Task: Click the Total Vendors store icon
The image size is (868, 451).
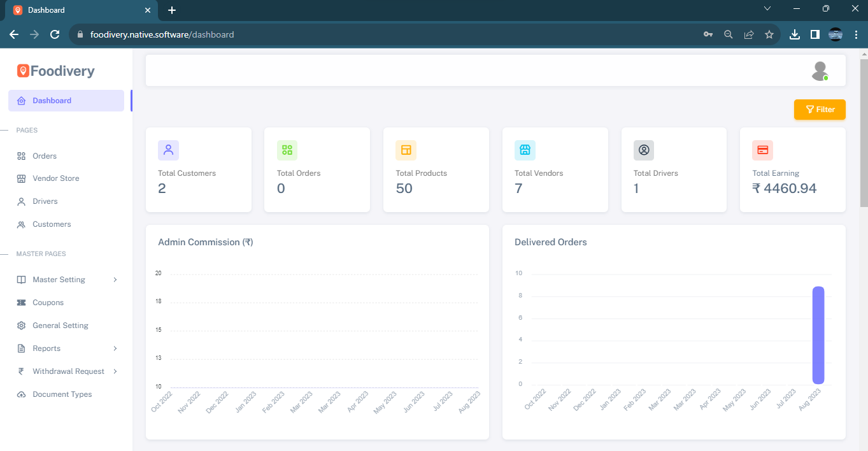Action: coord(525,150)
